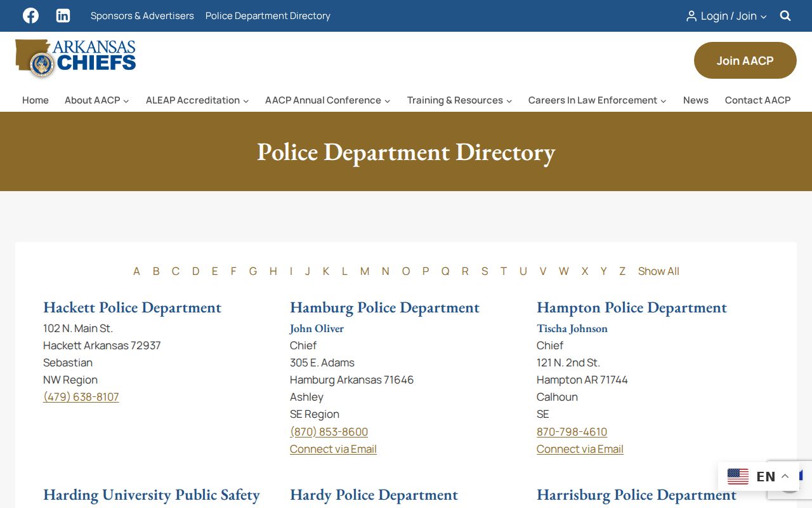
Task: Click Hampton's Connect via Email link
Action: [x=580, y=449]
